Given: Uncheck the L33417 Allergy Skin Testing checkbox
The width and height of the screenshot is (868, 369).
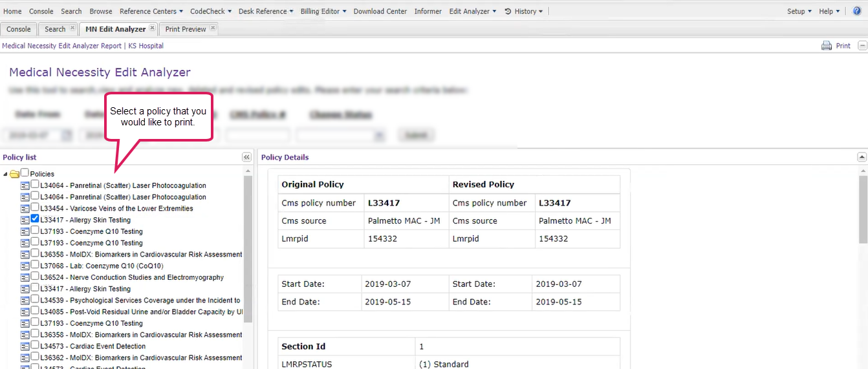Looking at the screenshot, I should click(x=35, y=220).
